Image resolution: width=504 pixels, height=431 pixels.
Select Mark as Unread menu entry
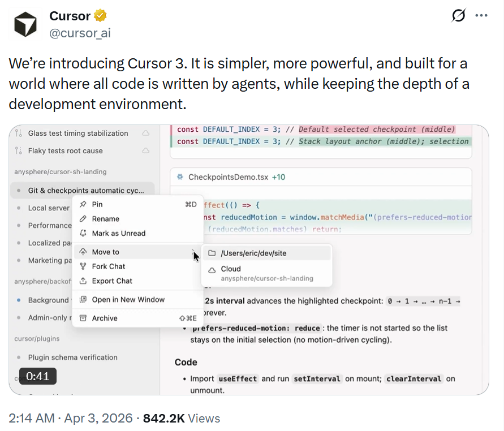pos(118,233)
